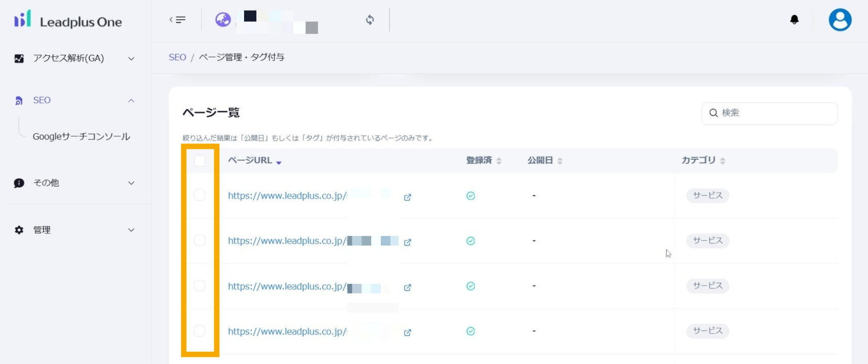868x364 pixels.
Task: Click the refresh sync icon in header
Action: pyautogui.click(x=370, y=20)
